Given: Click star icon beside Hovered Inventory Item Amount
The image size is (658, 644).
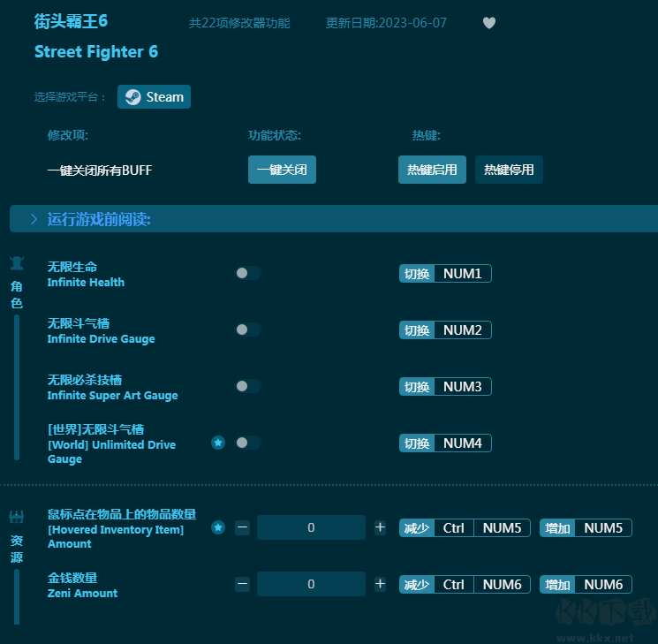Looking at the screenshot, I should 218,527.
